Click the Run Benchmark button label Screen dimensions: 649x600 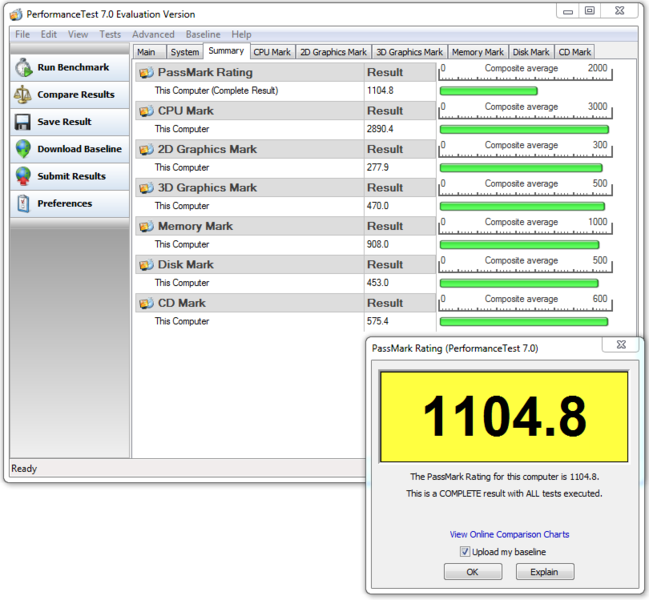73,67
